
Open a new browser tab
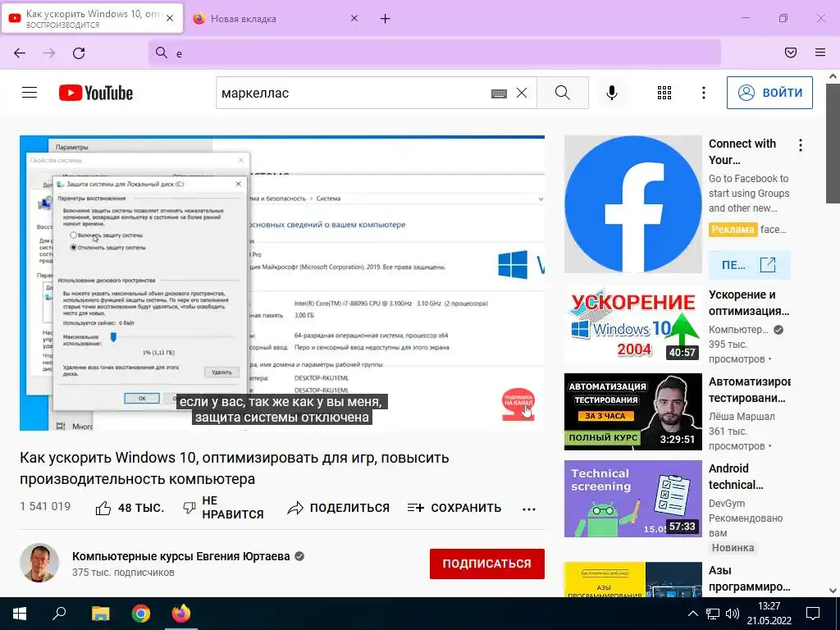pos(386,19)
